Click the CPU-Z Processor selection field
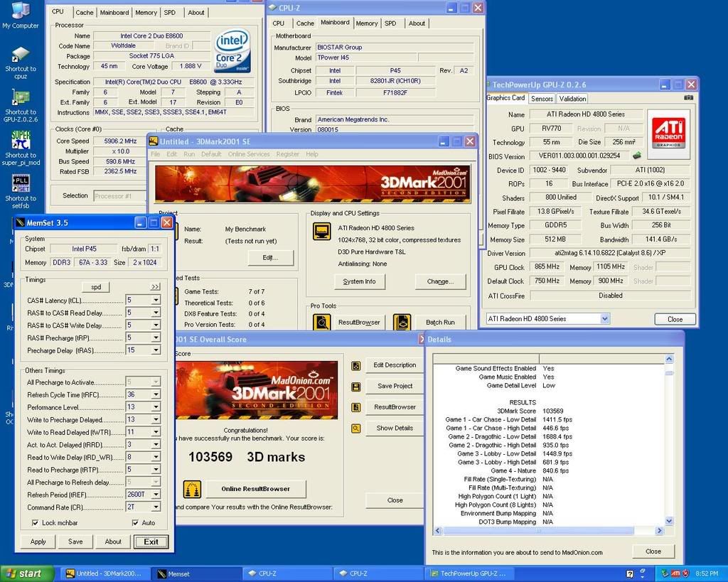 click(x=119, y=196)
